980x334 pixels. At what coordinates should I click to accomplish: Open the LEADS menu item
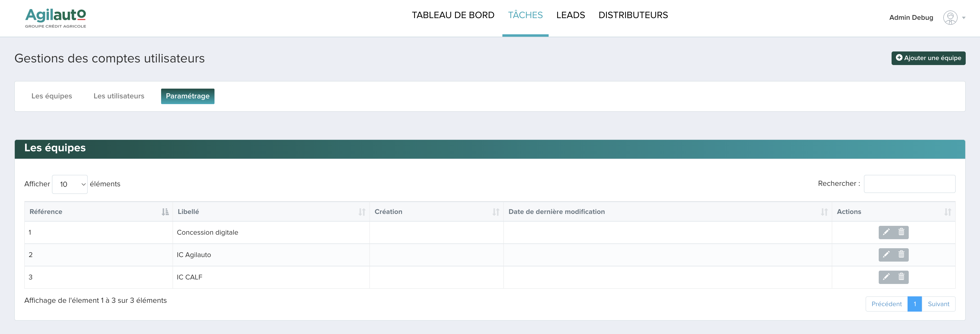570,15
